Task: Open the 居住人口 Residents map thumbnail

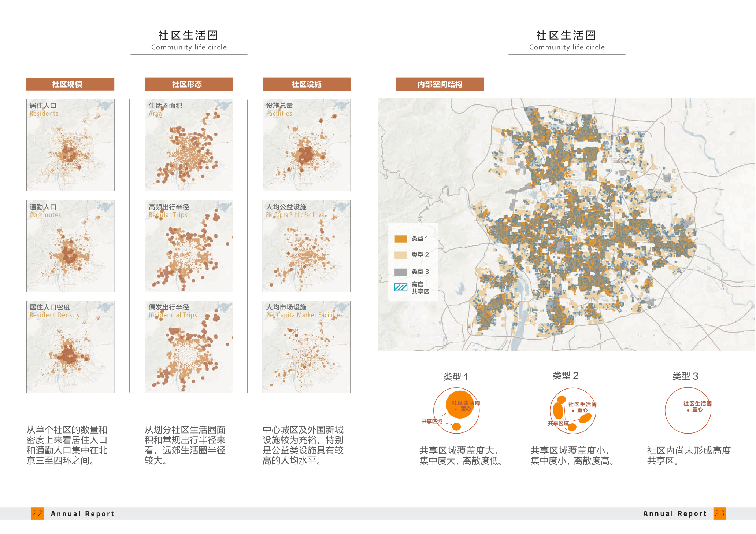Action: pyautogui.click(x=70, y=145)
